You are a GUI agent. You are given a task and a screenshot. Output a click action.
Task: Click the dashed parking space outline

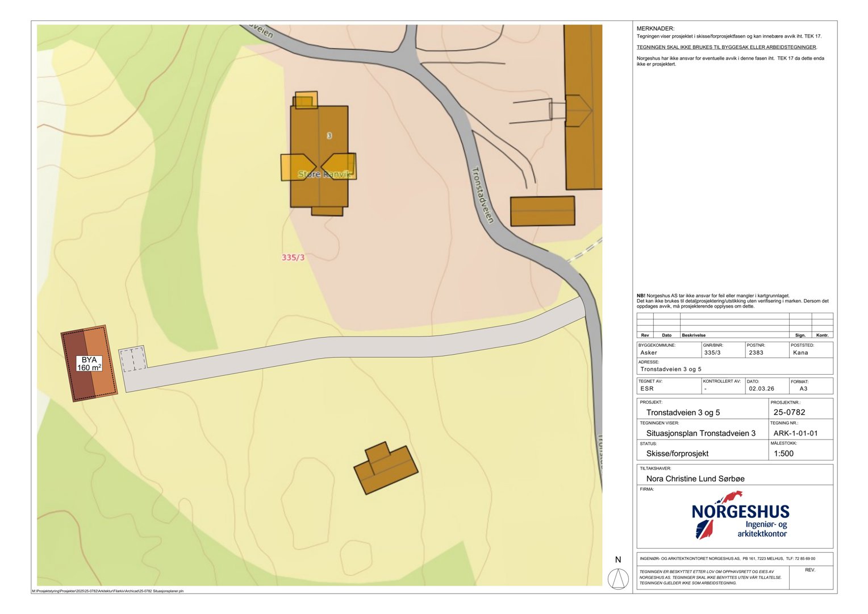coord(133,359)
